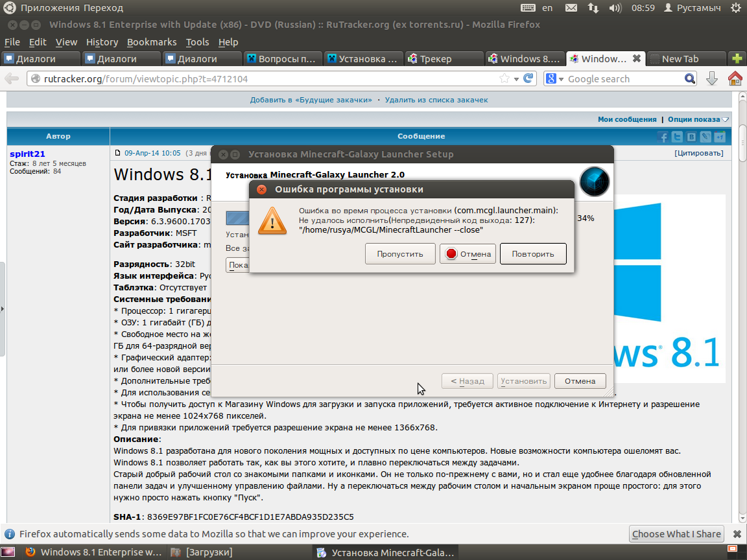Open the Tools menu

click(x=197, y=42)
